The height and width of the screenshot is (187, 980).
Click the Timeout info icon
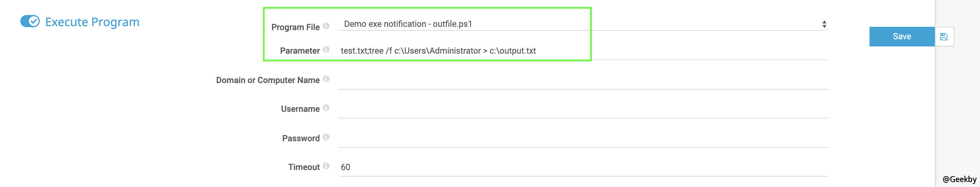[x=326, y=166]
